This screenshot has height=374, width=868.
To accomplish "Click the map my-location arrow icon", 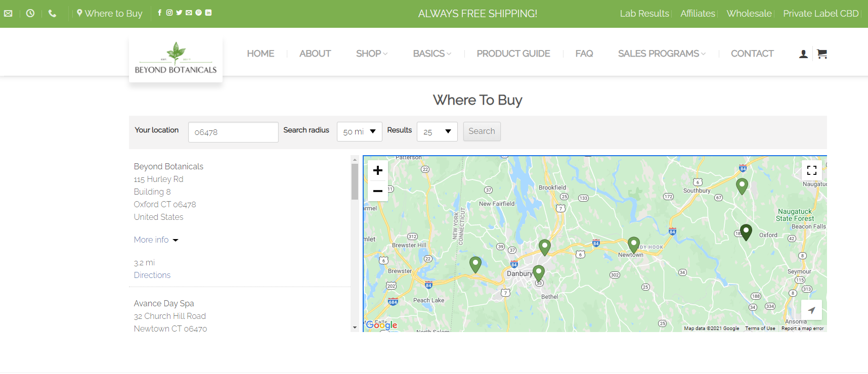I will pos(812,310).
